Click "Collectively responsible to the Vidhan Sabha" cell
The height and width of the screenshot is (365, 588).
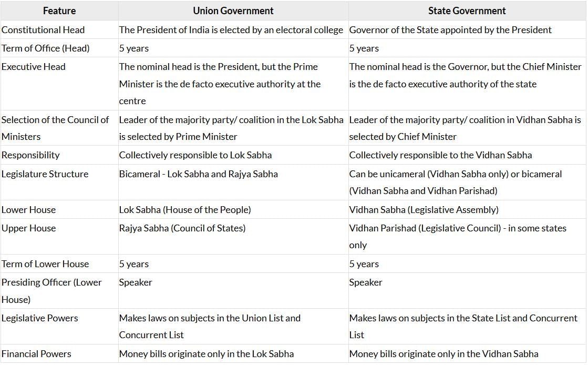click(440, 155)
